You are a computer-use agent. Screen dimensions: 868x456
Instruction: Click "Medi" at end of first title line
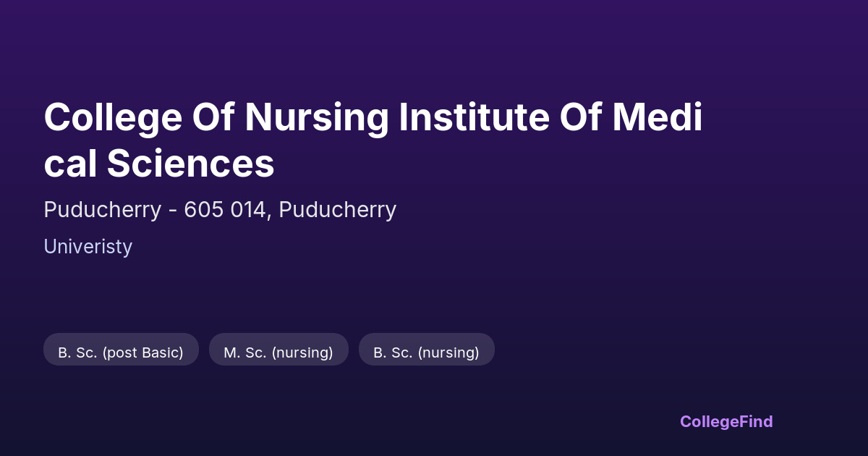coord(658,117)
